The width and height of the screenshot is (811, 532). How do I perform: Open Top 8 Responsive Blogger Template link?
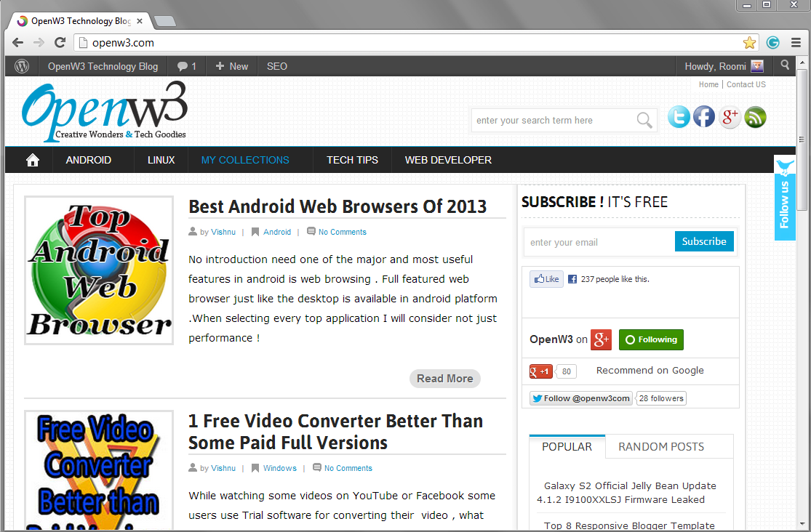629,525
